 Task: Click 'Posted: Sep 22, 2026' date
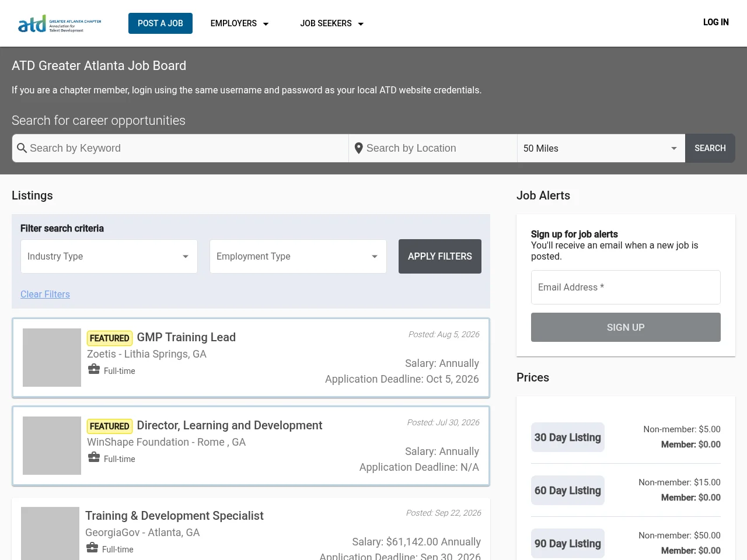444,513
